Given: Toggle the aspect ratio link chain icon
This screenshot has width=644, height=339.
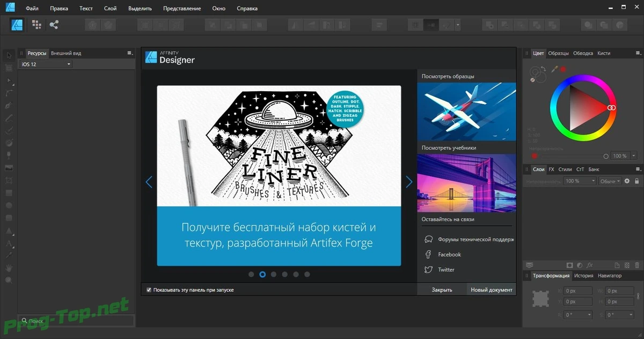Looking at the screenshot, I should 638,297.
